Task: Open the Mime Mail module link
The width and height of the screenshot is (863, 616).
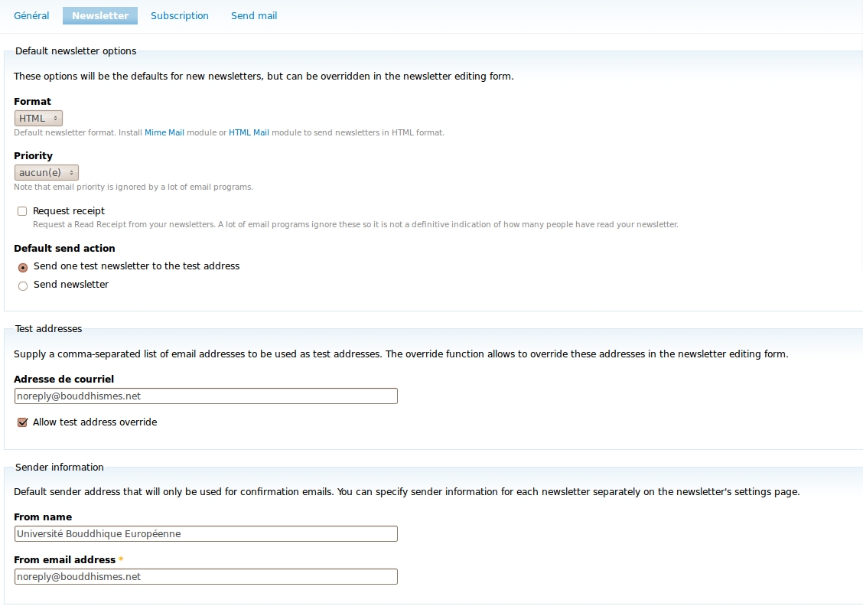Action: coord(164,132)
